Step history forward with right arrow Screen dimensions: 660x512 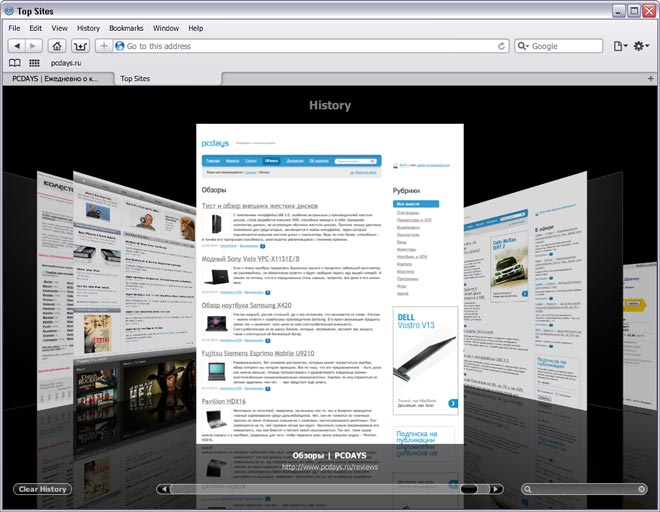click(x=496, y=489)
